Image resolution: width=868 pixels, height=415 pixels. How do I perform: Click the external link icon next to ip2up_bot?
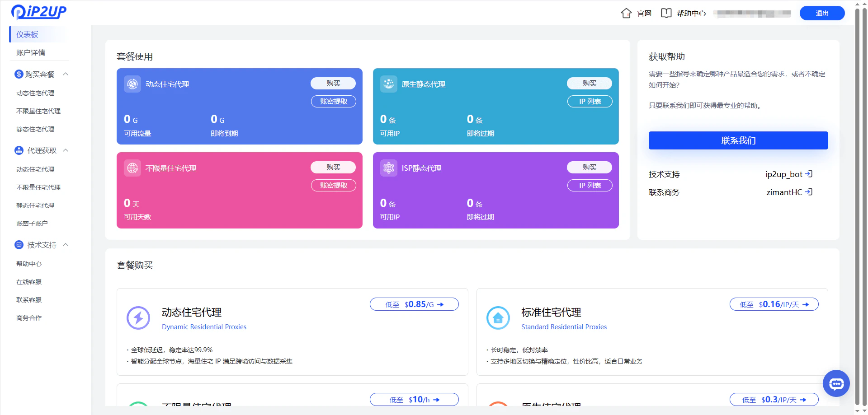pos(809,174)
